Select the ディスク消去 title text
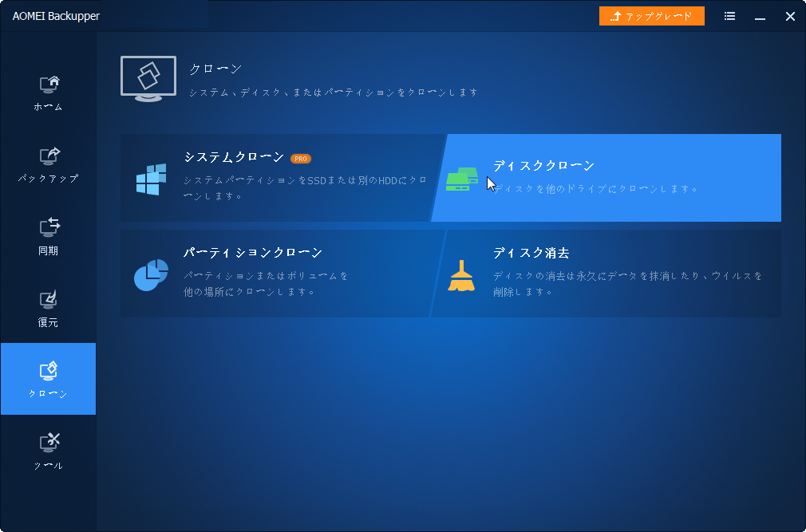 tap(531, 253)
